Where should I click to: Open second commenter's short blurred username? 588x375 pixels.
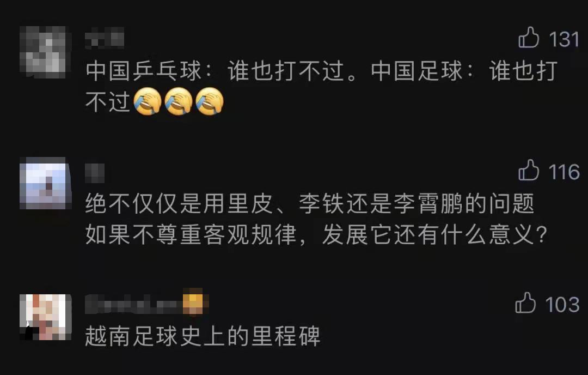(95, 173)
